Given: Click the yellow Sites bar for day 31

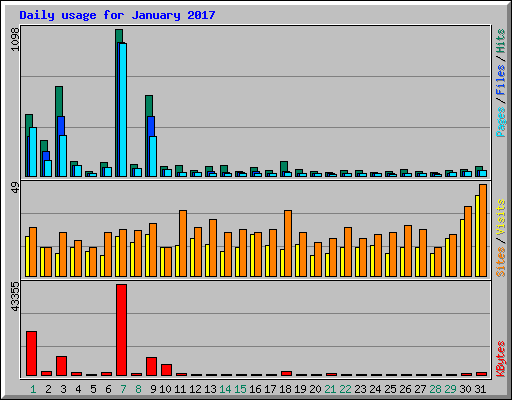Looking at the screenshot, I should 477,236.
